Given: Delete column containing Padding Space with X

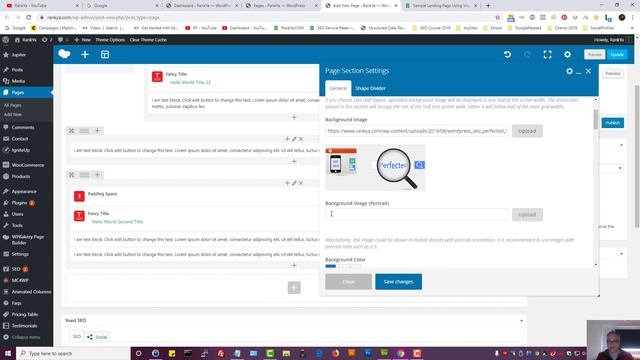Looking at the screenshot, I should point(301,183).
